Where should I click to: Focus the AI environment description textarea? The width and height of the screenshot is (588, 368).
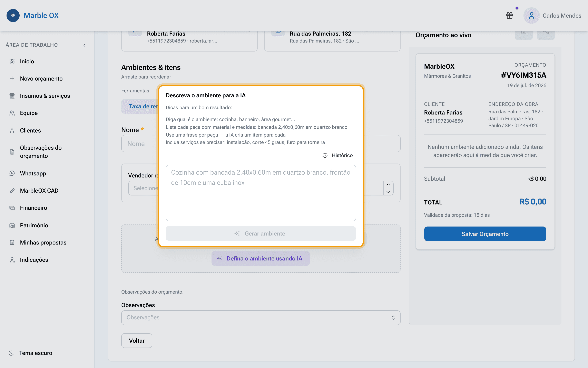[261, 193]
